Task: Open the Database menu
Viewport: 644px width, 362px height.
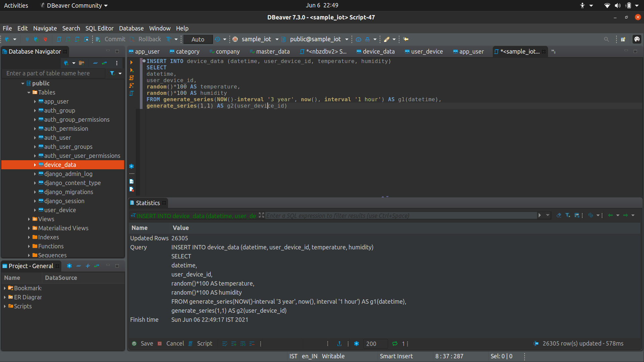Action: click(x=131, y=28)
